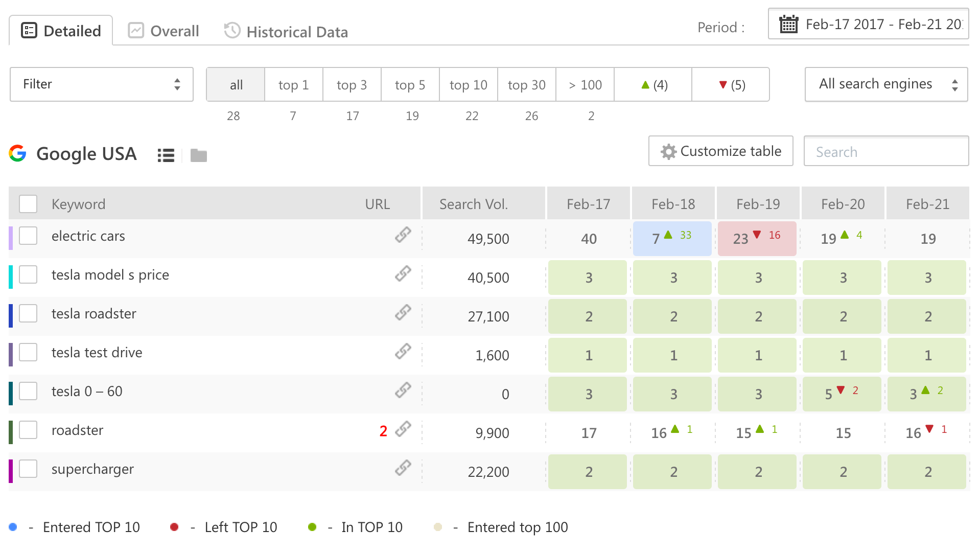
Task: Click the Overall chart icon
Action: click(x=135, y=31)
